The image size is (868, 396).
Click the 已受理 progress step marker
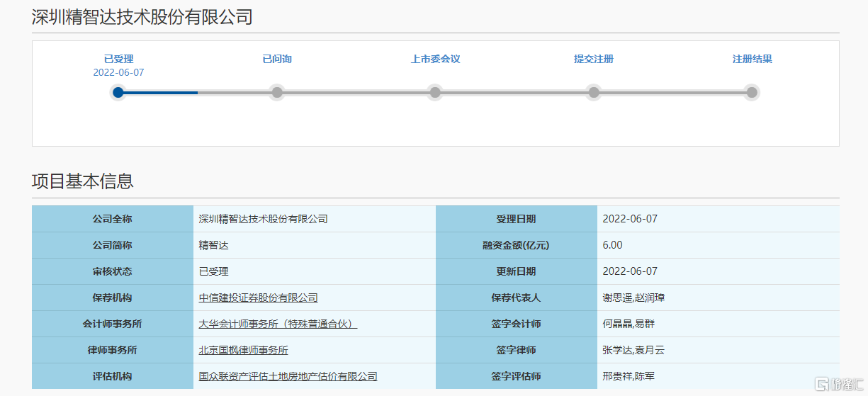pyautogui.click(x=118, y=92)
